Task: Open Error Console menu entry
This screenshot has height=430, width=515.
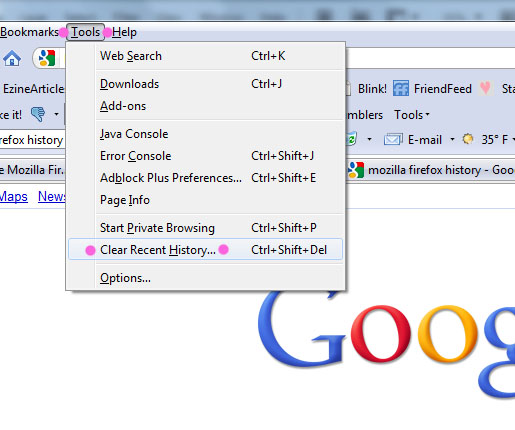Action: tap(205, 156)
